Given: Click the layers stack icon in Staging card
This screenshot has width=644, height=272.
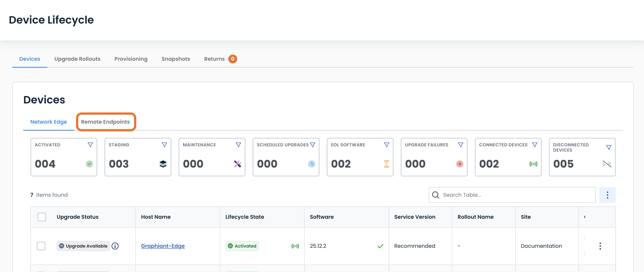Looking at the screenshot, I should coord(163,164).
